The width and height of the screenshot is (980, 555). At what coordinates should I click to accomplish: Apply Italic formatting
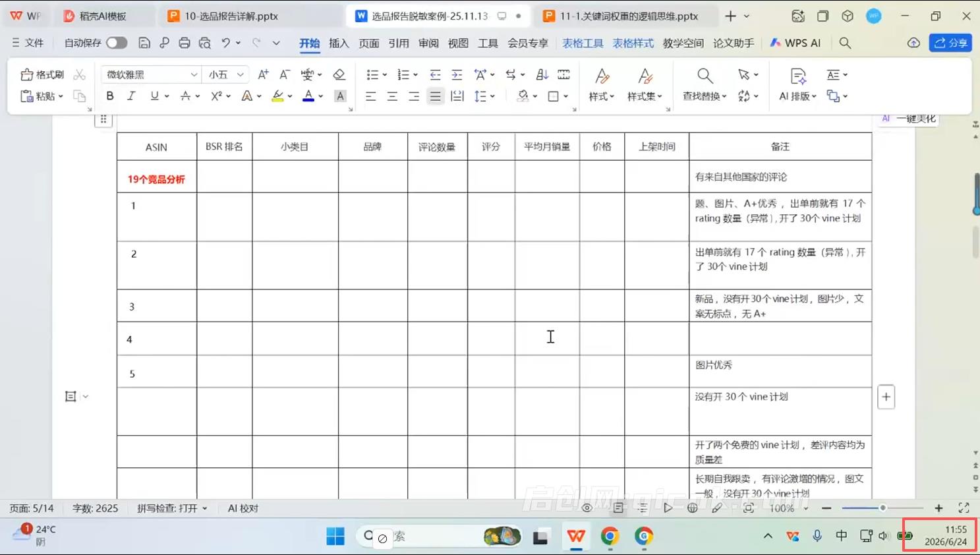coord(131,96)
